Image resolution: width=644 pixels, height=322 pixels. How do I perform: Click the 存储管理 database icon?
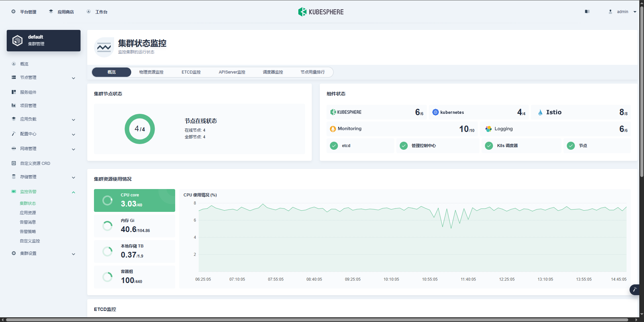click(14, 177)
